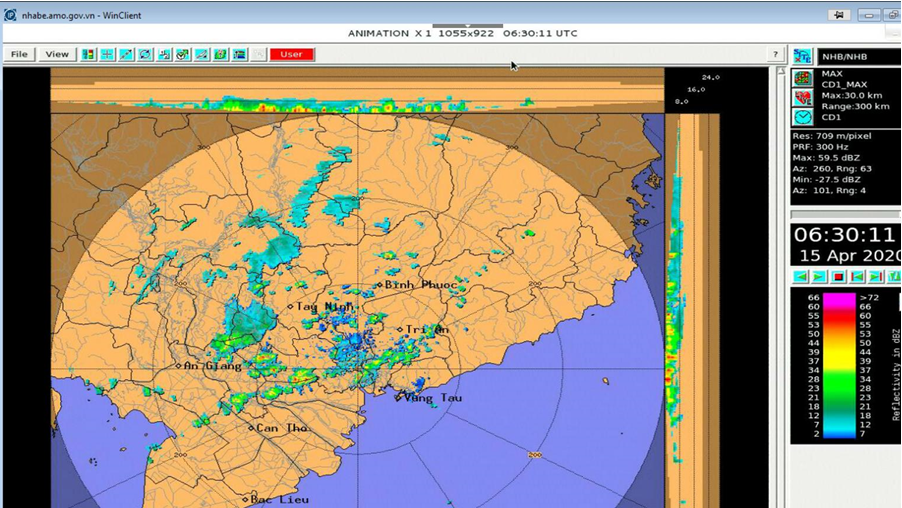Click the 'Max: 59.5 dBZ' info line

click(x=826, y=158)
